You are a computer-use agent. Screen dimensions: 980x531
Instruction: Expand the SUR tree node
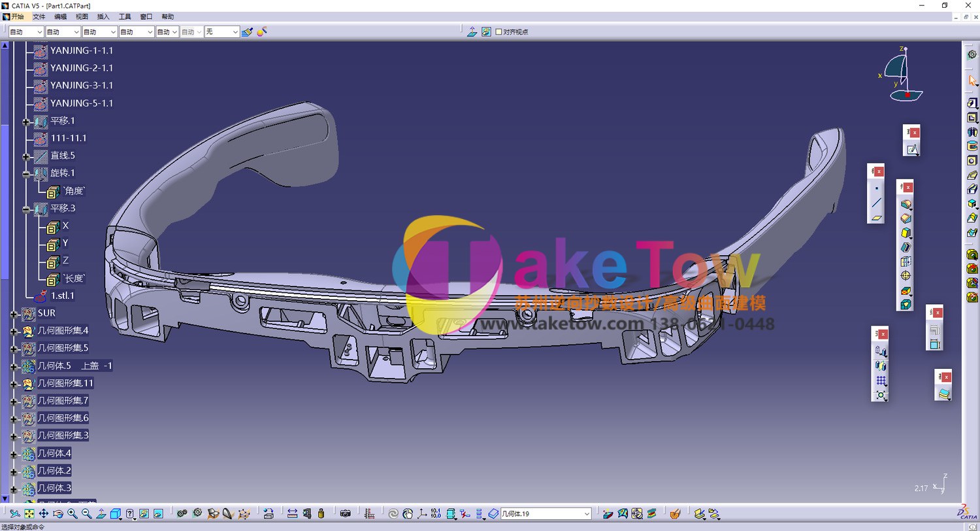pyautogui.click(x=14, y=314)
